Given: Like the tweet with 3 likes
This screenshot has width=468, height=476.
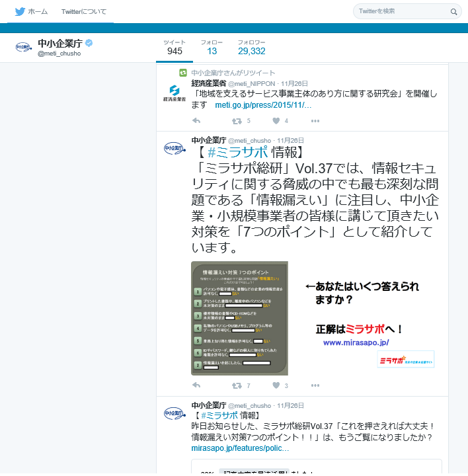Looking at the screenshot, I should point(276,385).
